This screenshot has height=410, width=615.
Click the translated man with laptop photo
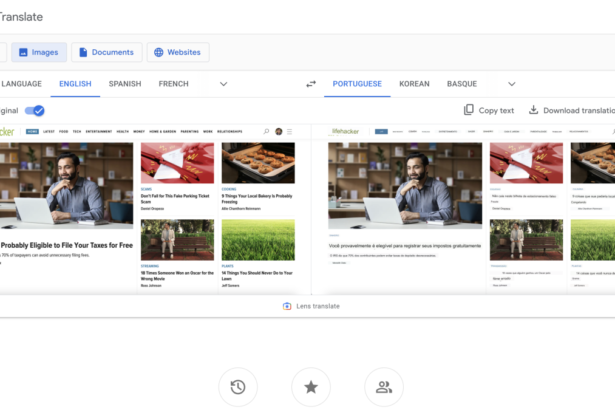coord(405,186)
